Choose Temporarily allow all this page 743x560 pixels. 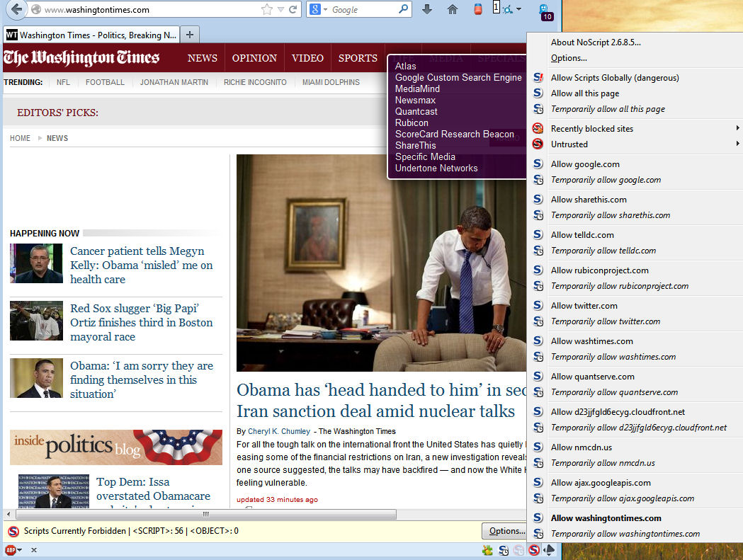608,109
